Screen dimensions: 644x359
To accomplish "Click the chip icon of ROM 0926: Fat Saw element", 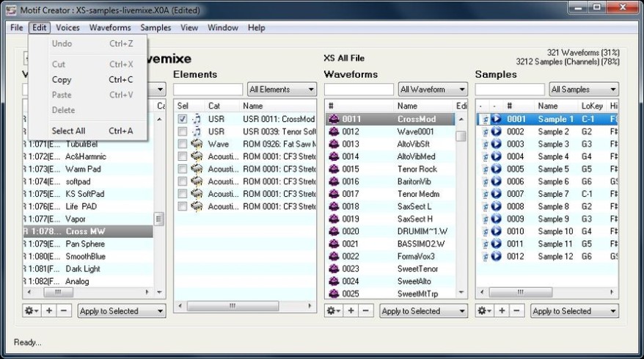I will tap(197, 144).
